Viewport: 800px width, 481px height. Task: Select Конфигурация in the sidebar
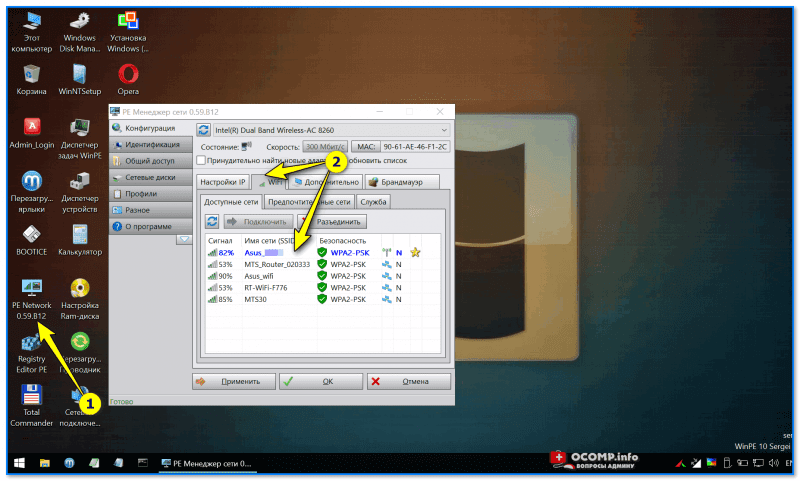[151, 128]
